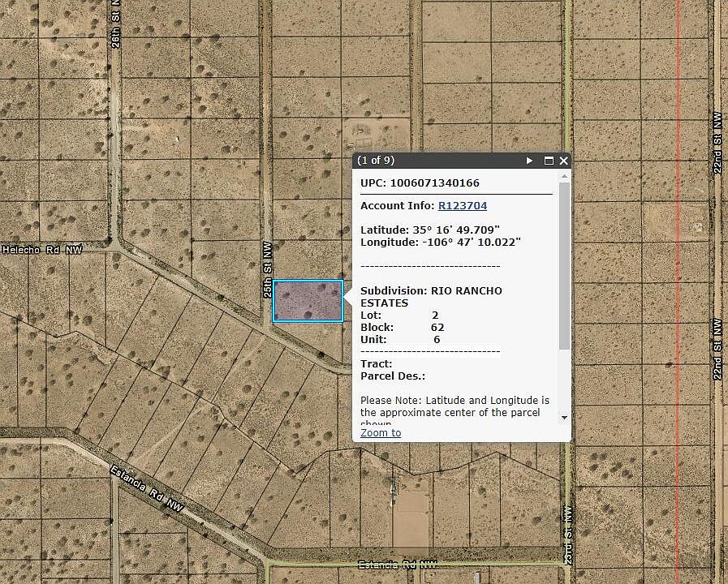Click the Latitude value text

point(456,230)
